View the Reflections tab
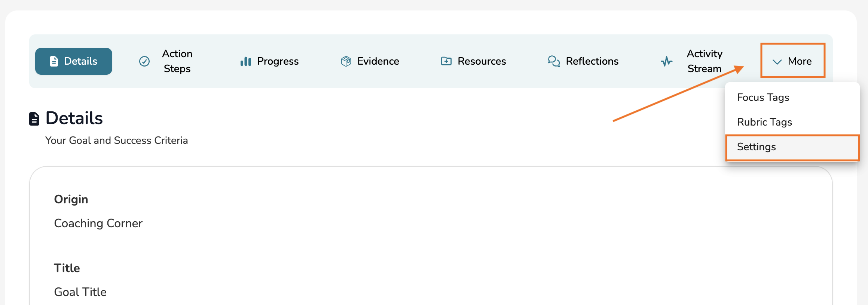 (592, 61)
